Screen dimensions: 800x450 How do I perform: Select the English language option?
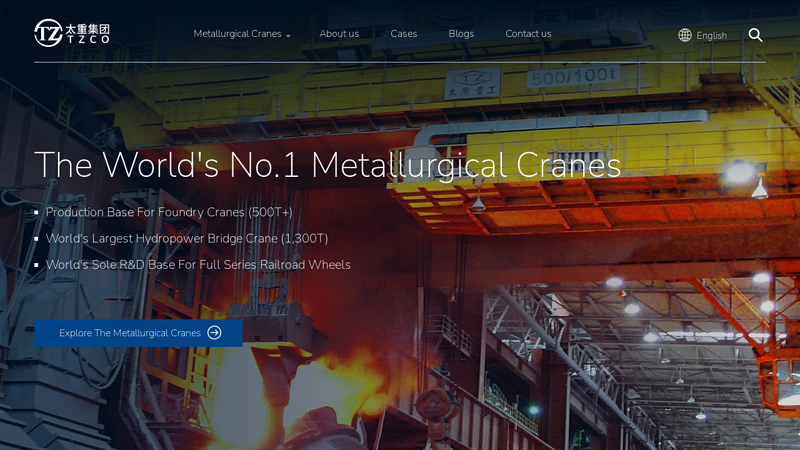tap(711, 35)
